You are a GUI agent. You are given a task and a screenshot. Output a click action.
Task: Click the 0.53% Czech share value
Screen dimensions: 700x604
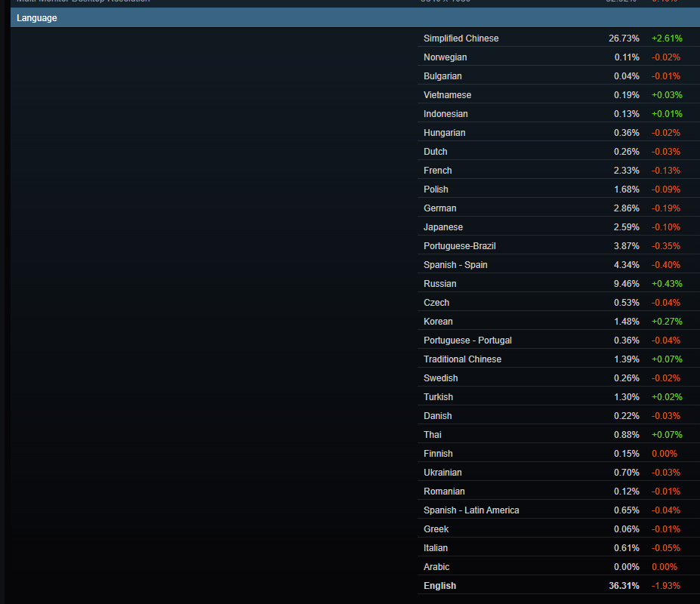click(x=626, y=303)
